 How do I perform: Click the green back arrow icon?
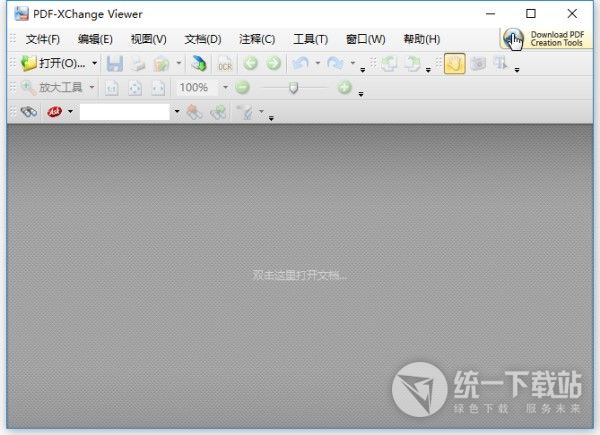tap(250, 63)
